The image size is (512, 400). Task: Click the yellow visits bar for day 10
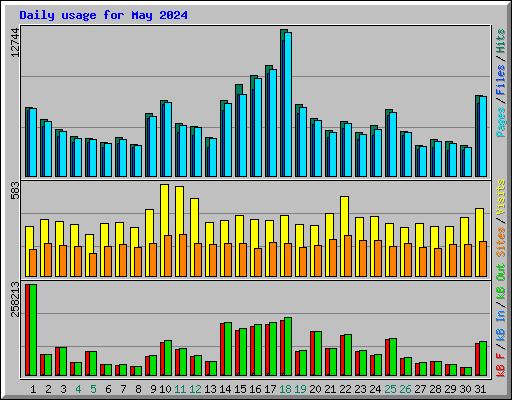coord(164,230)
